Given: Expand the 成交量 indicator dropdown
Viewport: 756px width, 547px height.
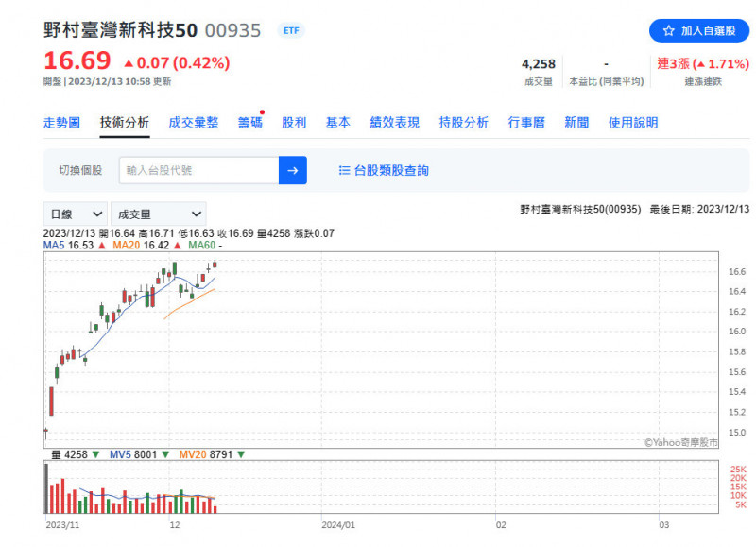Looking at the screenshot, I should [158, 214].
